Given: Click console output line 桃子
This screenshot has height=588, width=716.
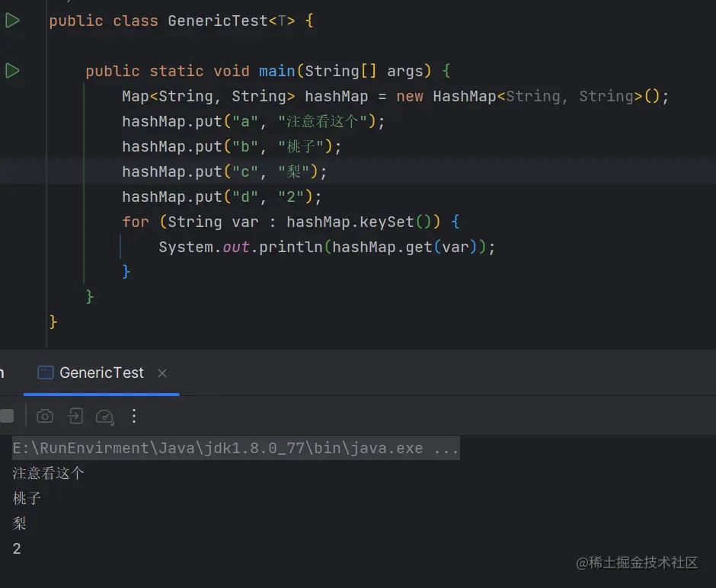Looking at the screenshot, I should (x=27, y=498).
